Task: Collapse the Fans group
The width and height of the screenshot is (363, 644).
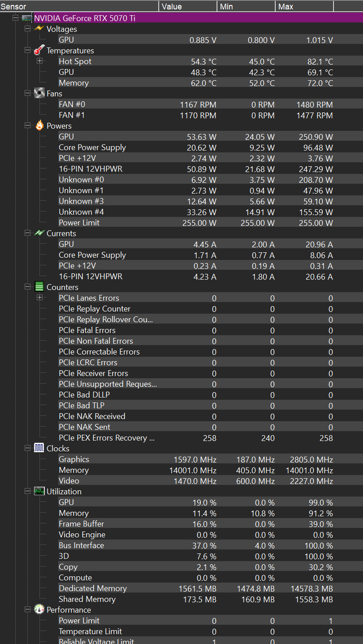Action: pos(28,93)
